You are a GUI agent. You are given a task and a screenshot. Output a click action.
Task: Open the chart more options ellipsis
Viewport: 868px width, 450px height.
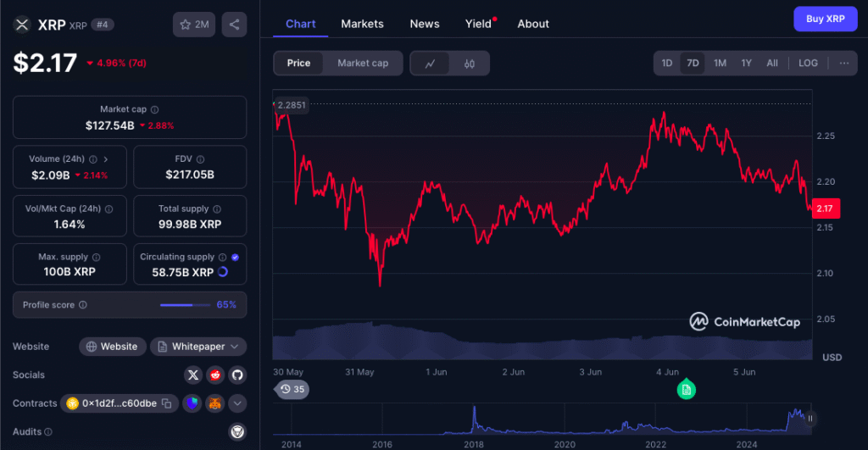pyautogui.click(x=843, y=63)
